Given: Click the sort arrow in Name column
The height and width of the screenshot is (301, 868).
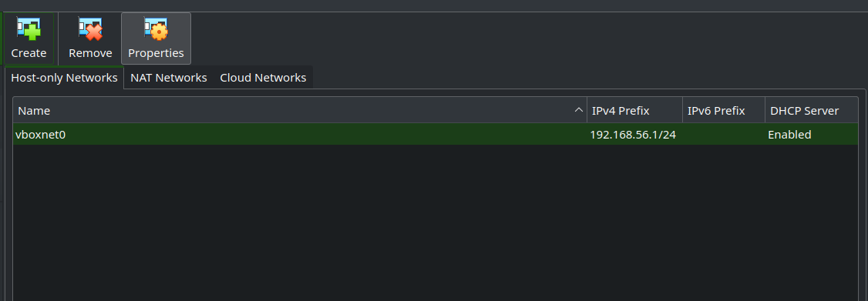Looking at the screenshot, I should (579, 111).
